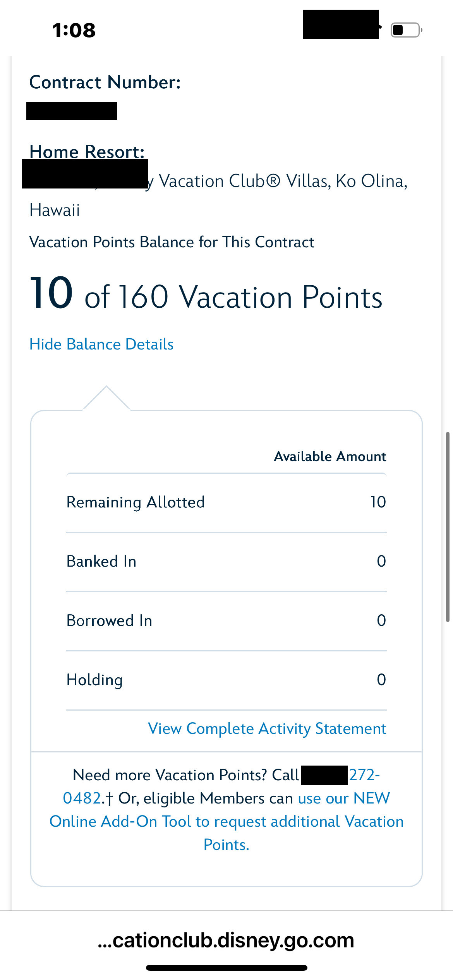Screen dimensions: 453x980
Task: Tap the 1:08 clock in status bar
Action: 74,30
